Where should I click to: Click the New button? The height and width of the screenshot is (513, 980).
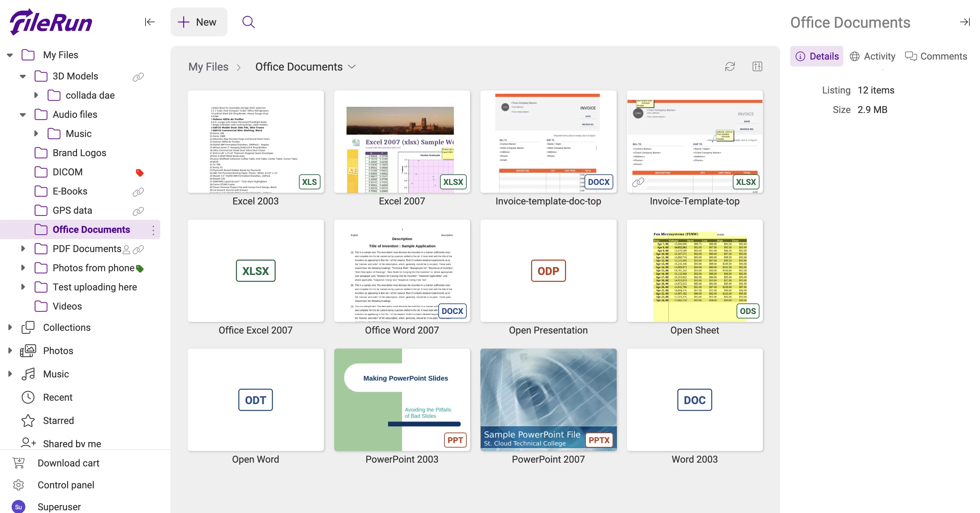coord(198,22)
